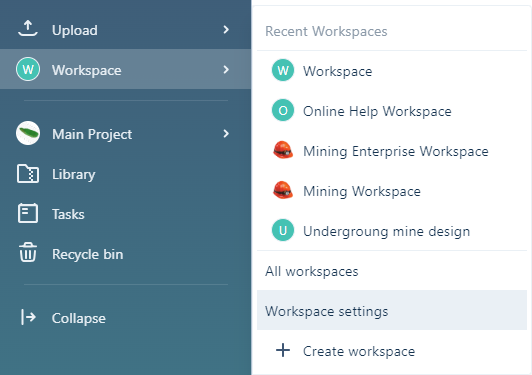Click the plus icon for Create workspace
The image size is (532, 375).
(283, 350)
